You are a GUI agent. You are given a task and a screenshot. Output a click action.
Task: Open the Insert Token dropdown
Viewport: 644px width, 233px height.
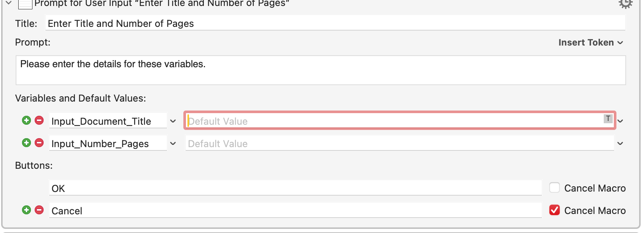591,43
